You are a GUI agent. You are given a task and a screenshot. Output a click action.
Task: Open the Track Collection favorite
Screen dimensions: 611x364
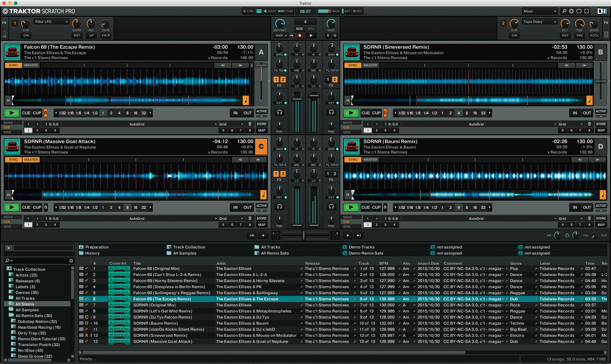tap(189, 247)
